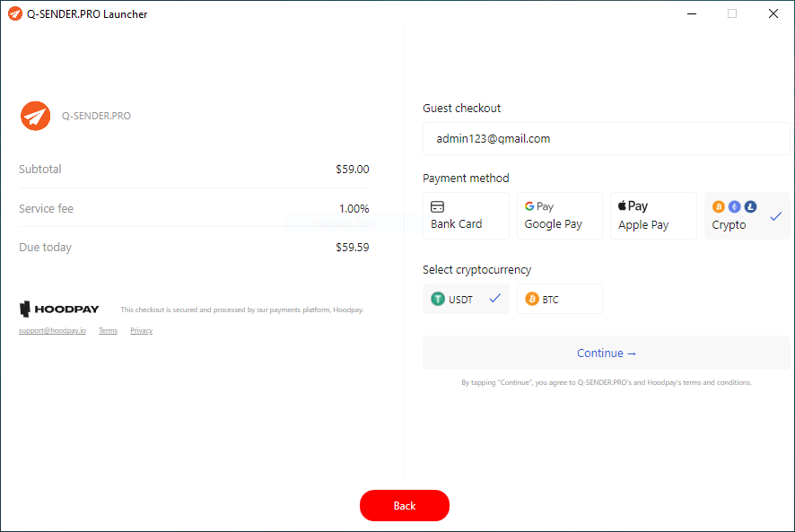Open support@hoodpay.io email link
The height and width of the screenshot is (532, 795).
pyautogui.click(x=52, y=330)
